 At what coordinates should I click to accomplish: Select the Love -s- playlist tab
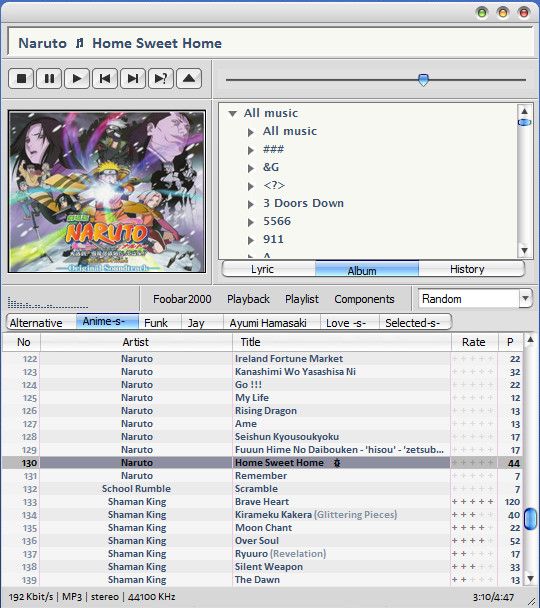(350, 323)
